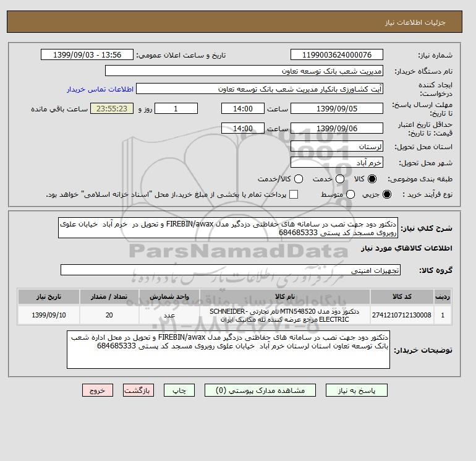This screenshot has width=476, height=461.
Task: Open اطلاعات تماس خریدار link
Action: 100,89
